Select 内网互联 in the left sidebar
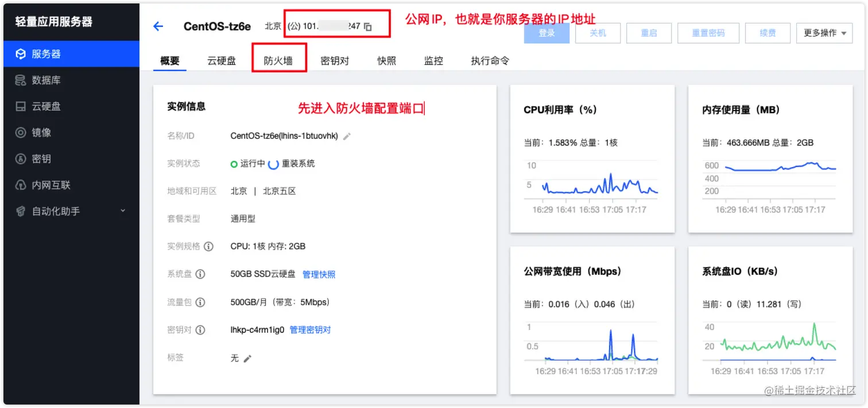Image resolution: width=868 pixels, height=408 pixels. 71,185
